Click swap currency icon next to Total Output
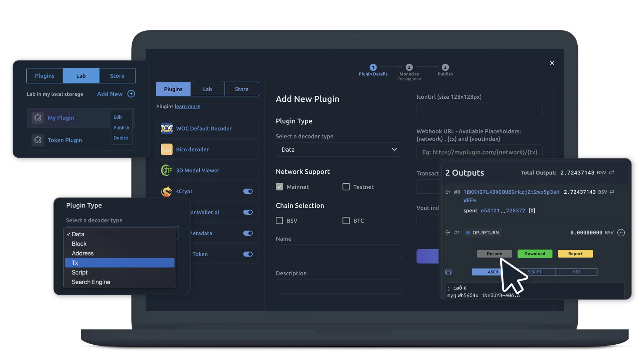The image size is (644, 351). (x=611, y=172)
